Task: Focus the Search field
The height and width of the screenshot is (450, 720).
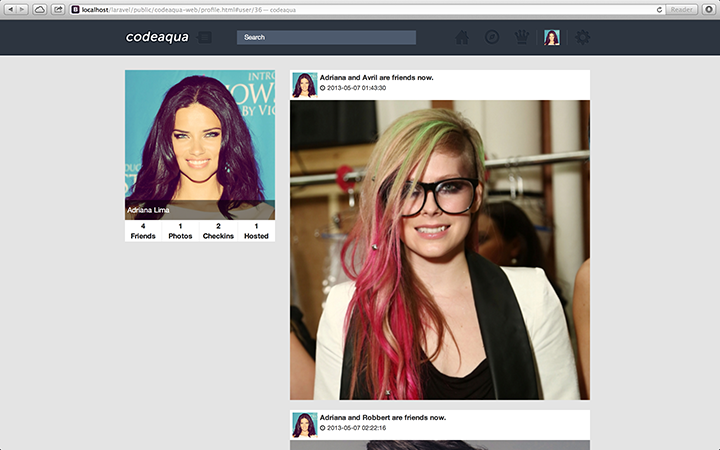Action: point(326,38)
